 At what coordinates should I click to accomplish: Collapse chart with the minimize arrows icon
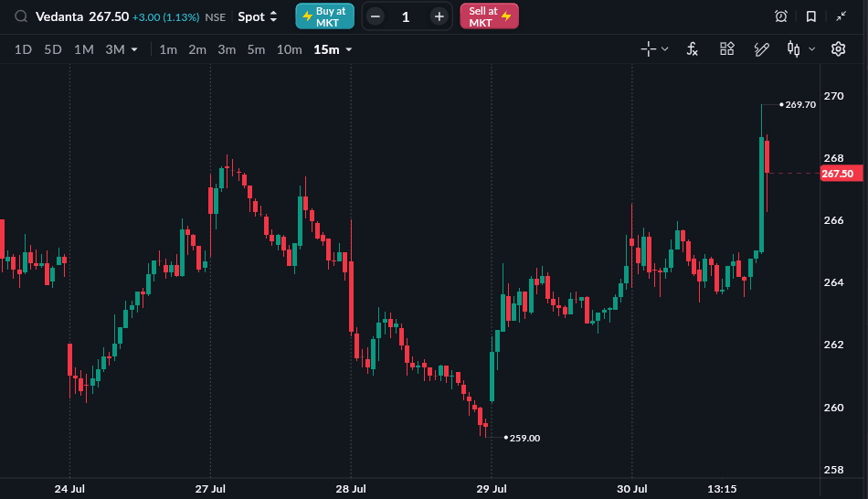point(841,16)
